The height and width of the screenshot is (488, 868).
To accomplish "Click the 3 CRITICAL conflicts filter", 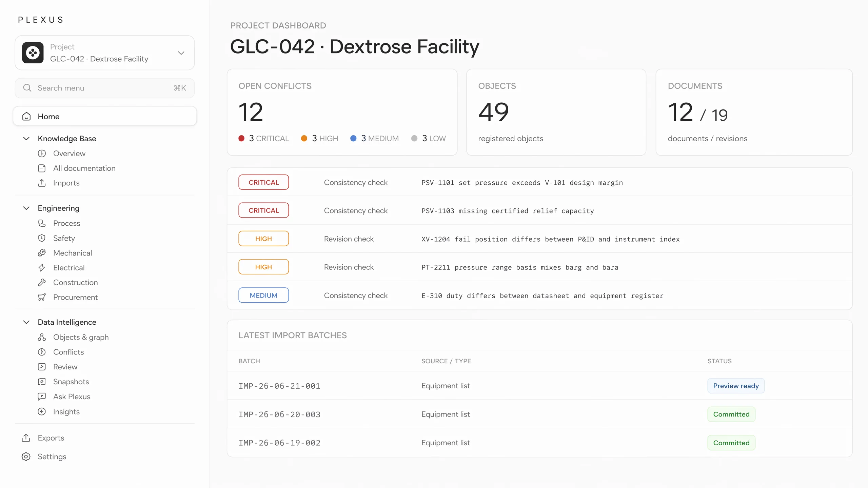I will (264, 139).
